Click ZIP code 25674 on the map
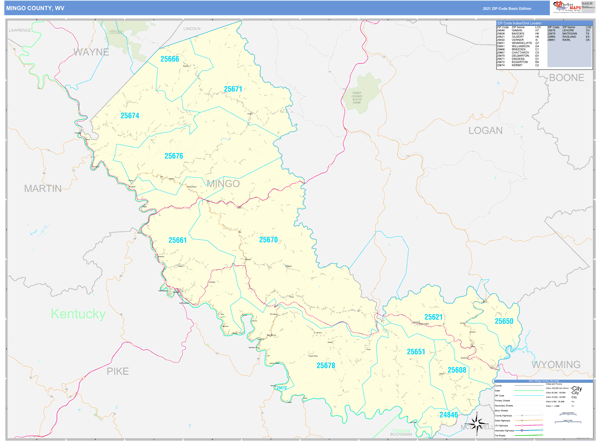 [x=130, y=116]
